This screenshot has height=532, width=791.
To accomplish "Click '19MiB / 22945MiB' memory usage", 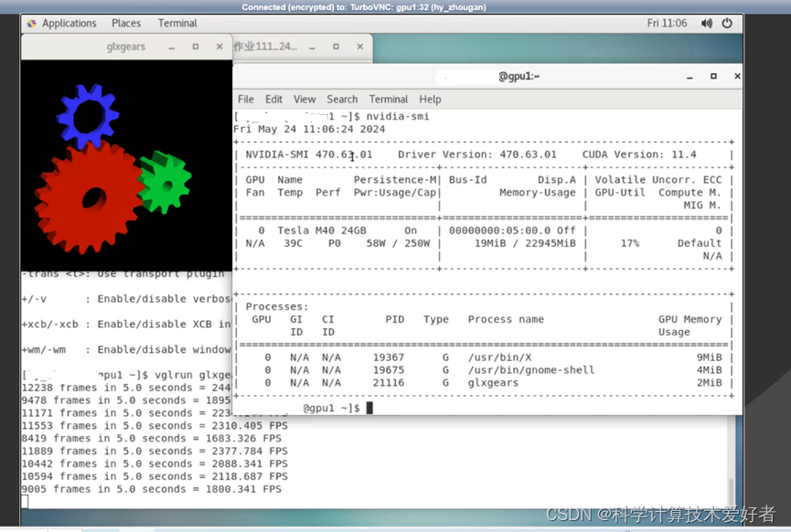I will [x=525, y=243].
